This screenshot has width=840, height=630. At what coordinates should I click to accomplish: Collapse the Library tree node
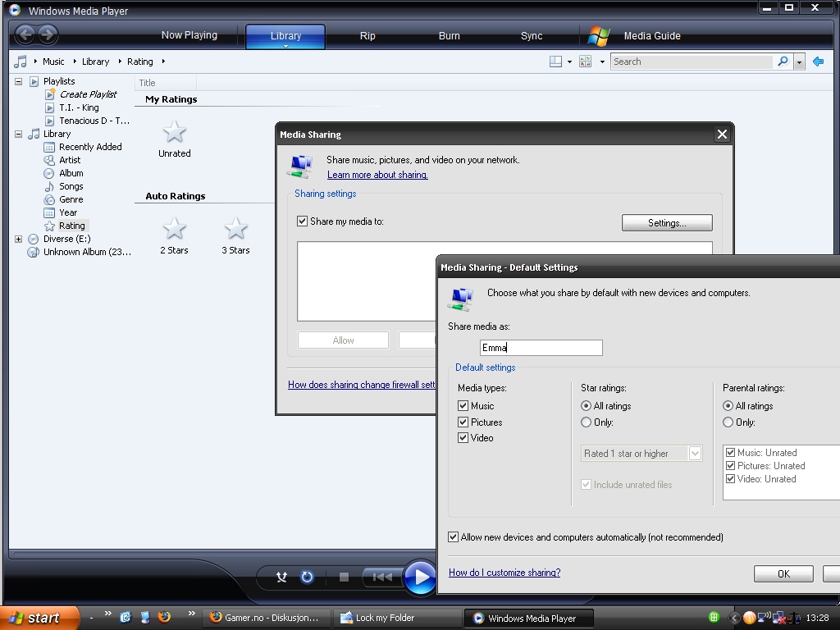[19, 134]
